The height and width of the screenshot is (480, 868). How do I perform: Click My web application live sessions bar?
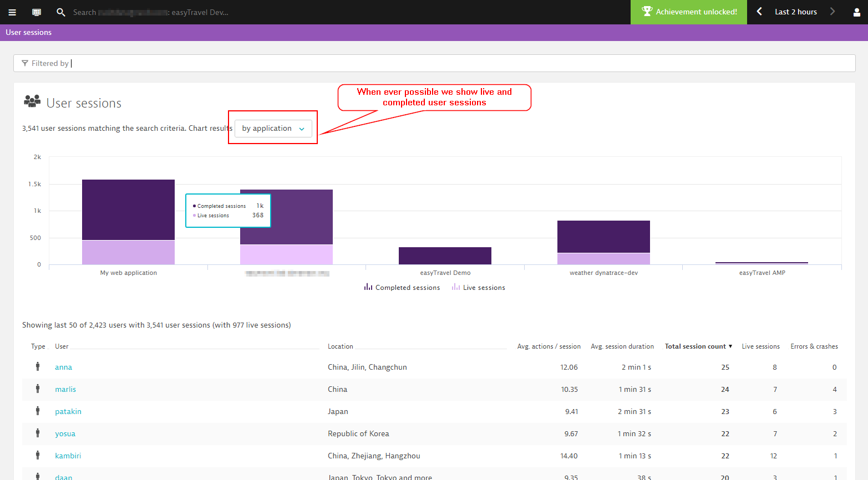pos(128,252)
